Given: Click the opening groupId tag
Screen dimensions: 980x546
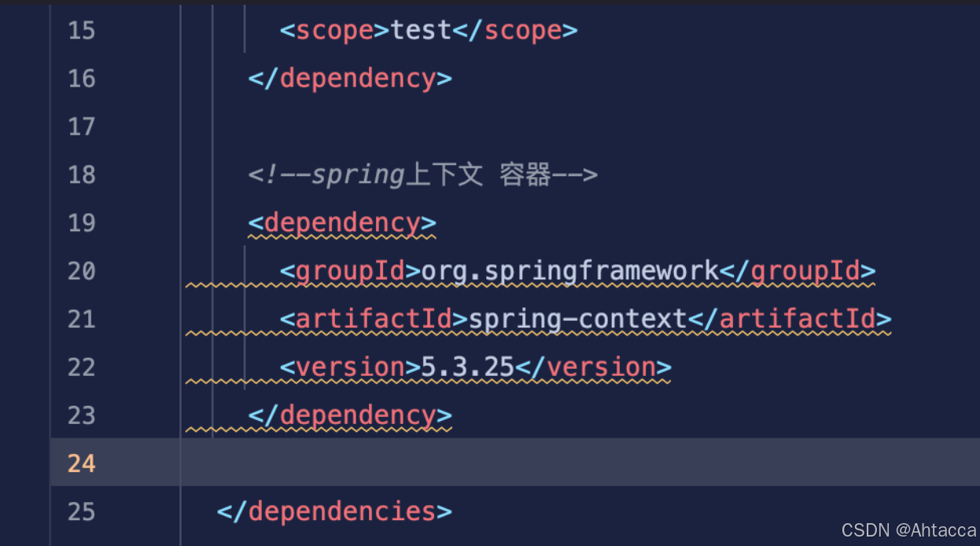Looking at the screenshot, I should point(351,271).
